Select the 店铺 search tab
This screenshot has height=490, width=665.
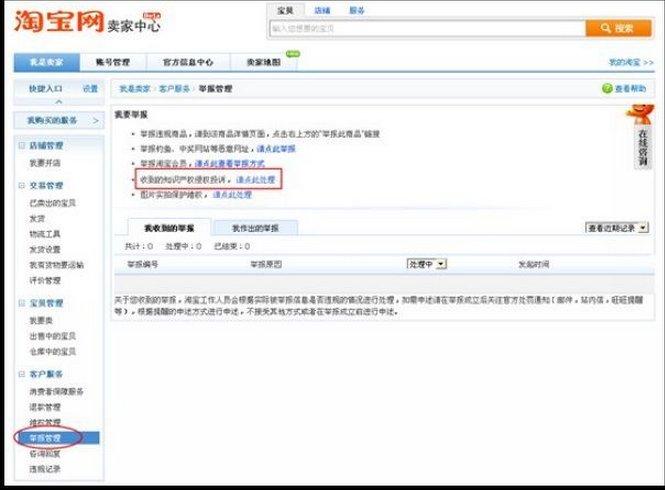tap(322, 11)
